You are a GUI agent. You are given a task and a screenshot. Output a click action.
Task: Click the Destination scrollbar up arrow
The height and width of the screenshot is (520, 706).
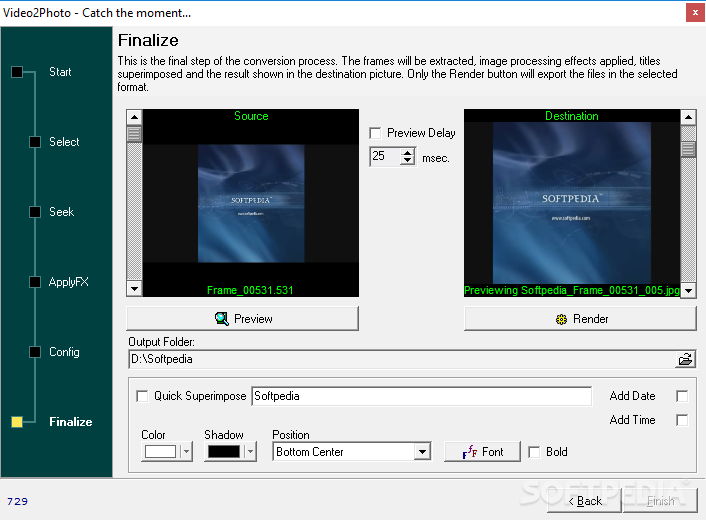(688, 118)
